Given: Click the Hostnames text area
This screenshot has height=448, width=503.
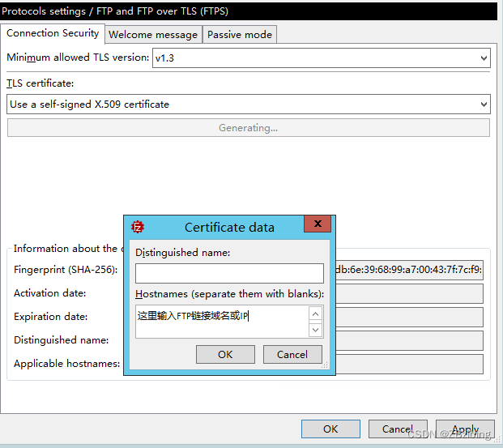Looking at the screenshot, I should click(x=222, y=321).
